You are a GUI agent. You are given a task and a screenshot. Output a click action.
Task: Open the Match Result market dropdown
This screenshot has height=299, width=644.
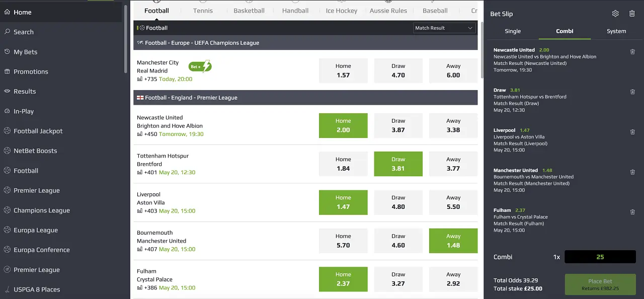[x=444, y=28]
